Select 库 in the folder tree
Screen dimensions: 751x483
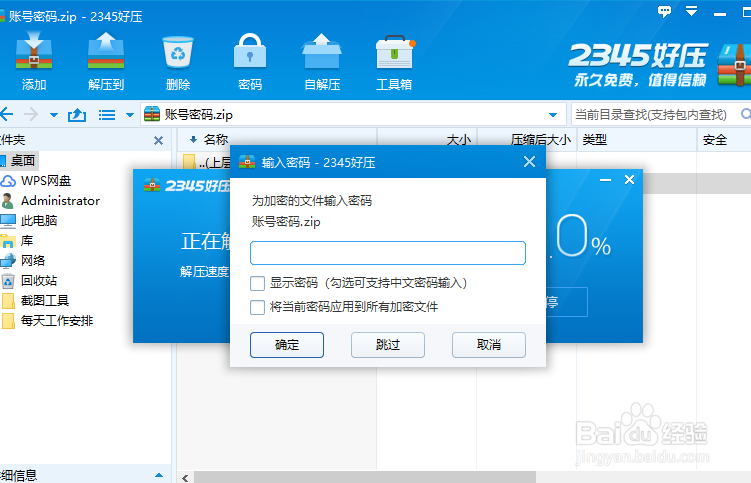click(27, 241)
